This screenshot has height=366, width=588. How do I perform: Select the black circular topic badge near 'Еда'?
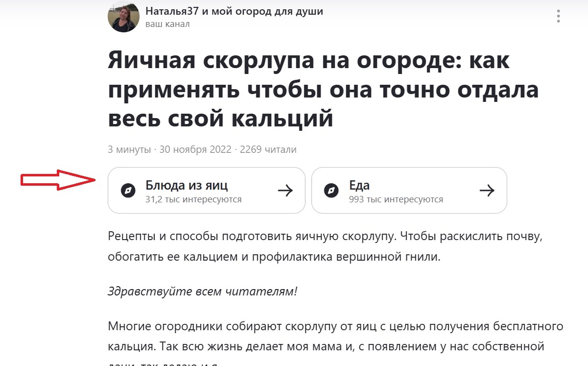[x=331, y=191]
